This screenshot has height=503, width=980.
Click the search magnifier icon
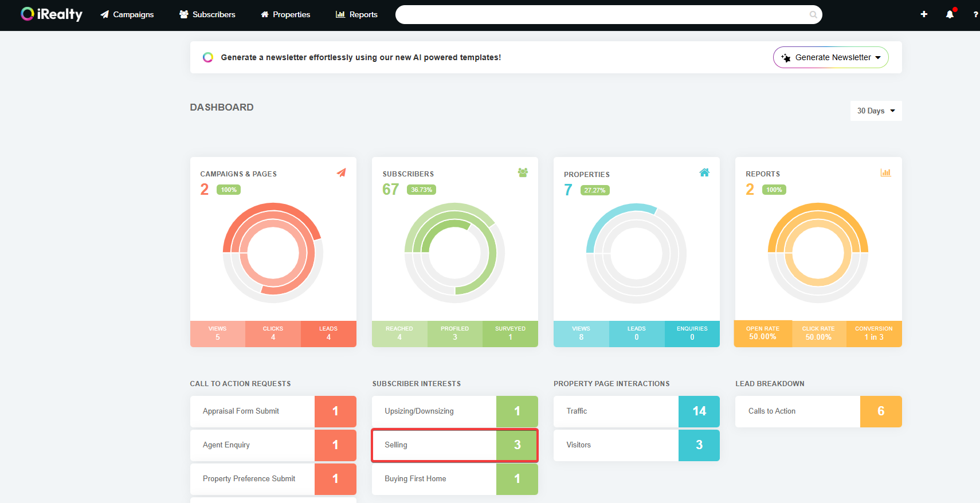click(813, 15)
